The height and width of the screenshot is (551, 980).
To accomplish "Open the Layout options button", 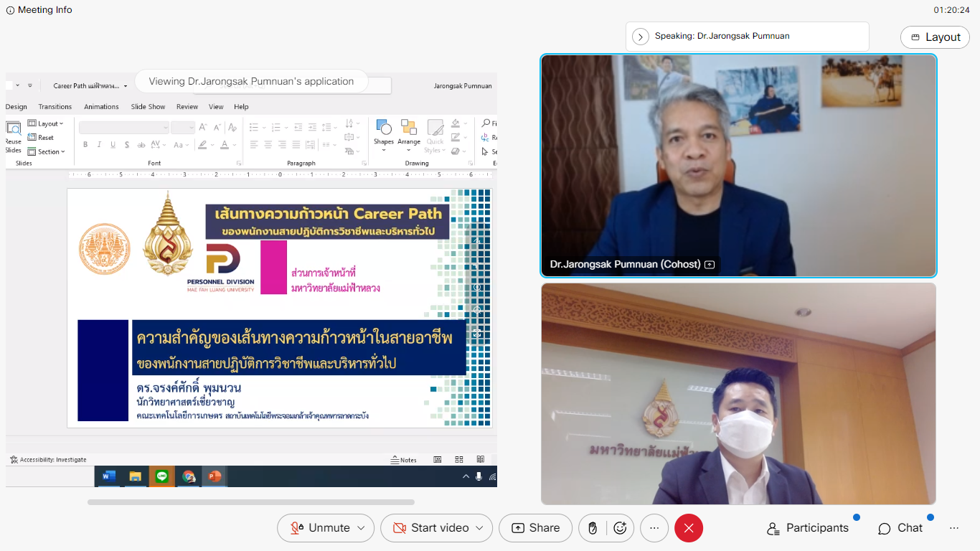I will [935, 37].
